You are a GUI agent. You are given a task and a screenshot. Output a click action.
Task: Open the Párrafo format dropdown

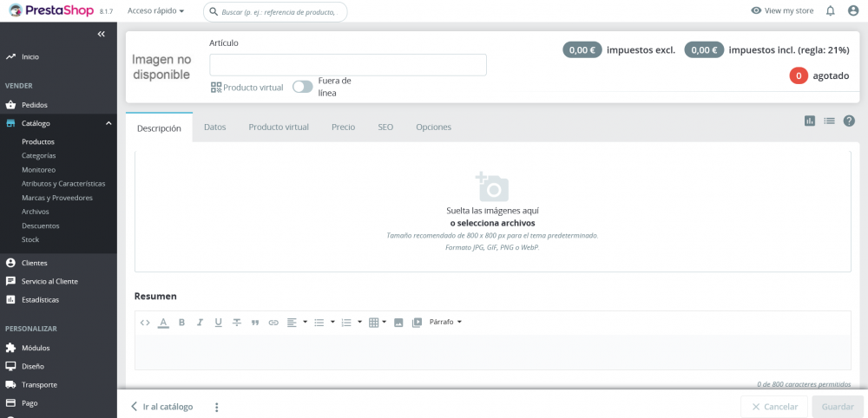pos(445,322)
